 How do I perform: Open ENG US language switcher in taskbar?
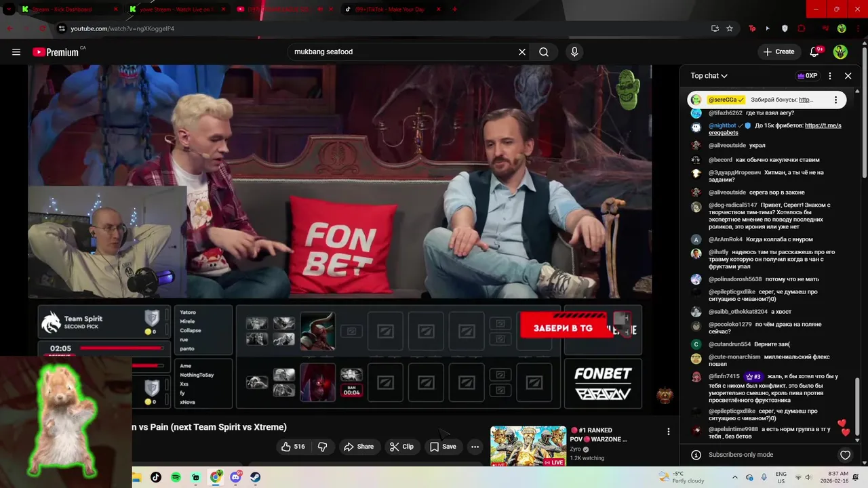pyautogui.click(x=781, y=477)
